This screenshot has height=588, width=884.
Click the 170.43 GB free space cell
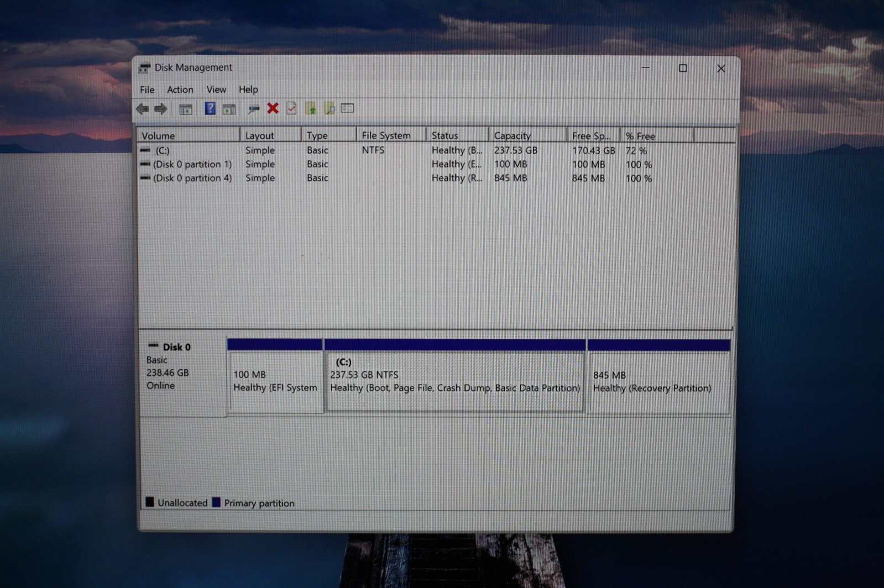(594, 150)
